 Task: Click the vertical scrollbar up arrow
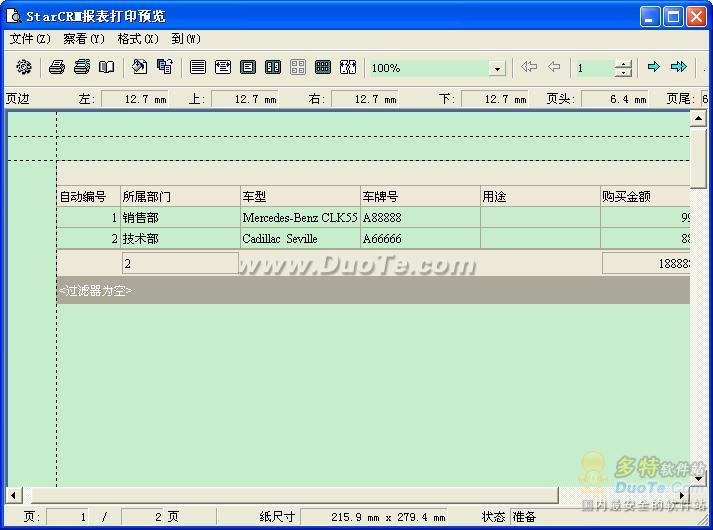[698, 119]
